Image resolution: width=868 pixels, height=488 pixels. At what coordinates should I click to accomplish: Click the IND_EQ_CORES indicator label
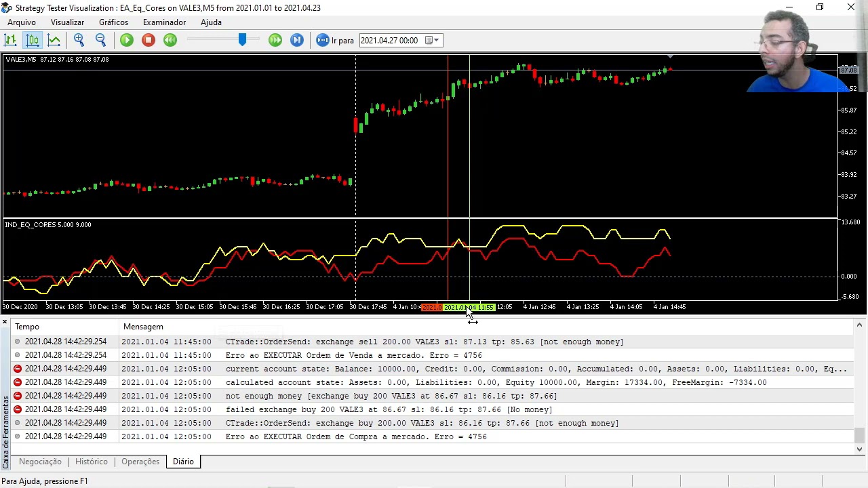(x=47, y=224)
